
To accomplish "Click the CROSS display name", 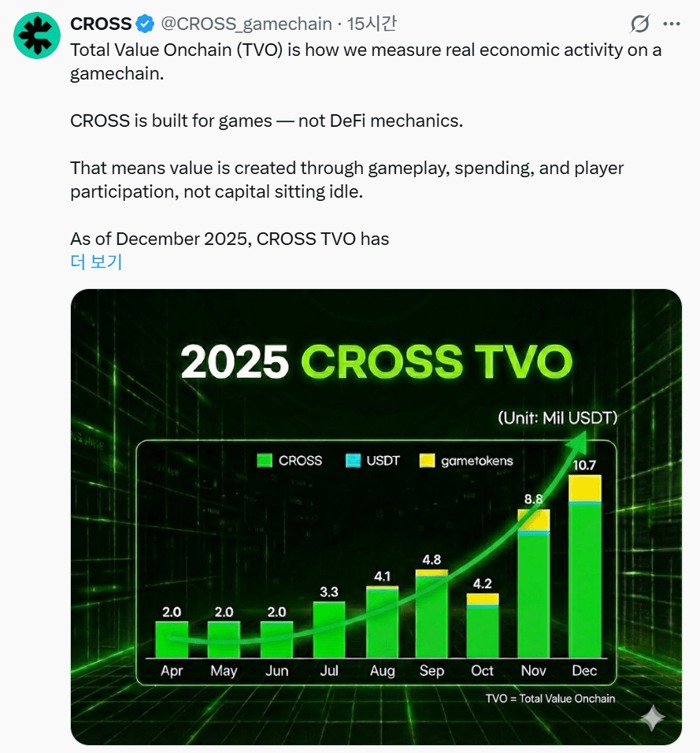I will 101,24.
